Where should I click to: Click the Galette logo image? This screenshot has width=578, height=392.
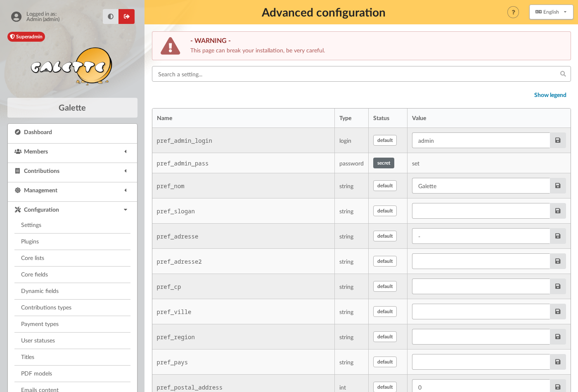point(72,66)
